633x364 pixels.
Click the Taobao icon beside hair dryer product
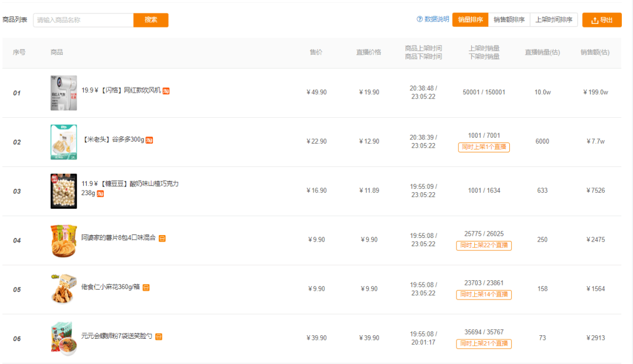pyautogui.click(x=166, y=91)
